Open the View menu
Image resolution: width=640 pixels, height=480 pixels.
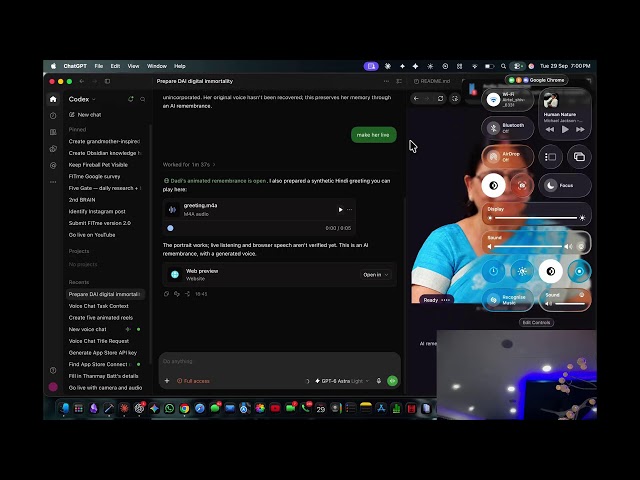tap(133, 66)
